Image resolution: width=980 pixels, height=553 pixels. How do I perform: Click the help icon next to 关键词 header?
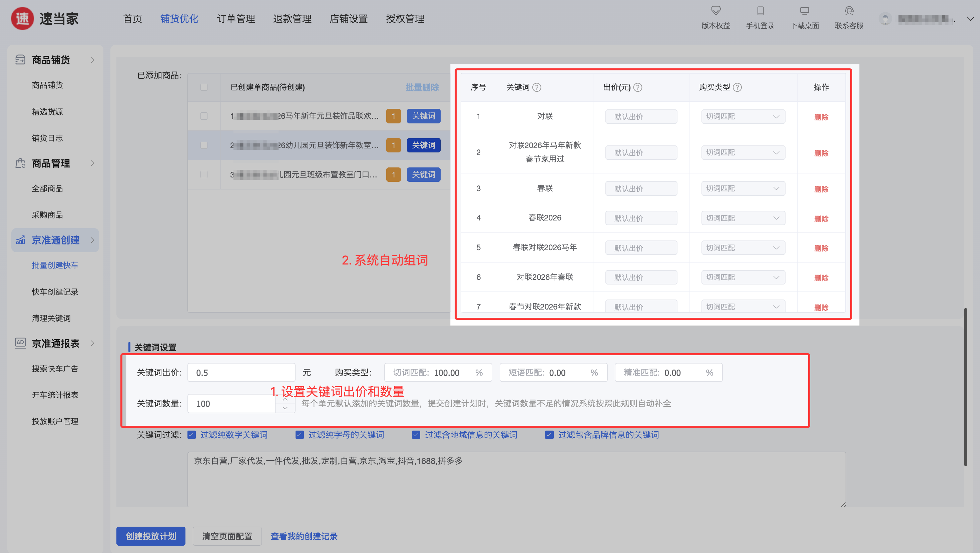537,87
